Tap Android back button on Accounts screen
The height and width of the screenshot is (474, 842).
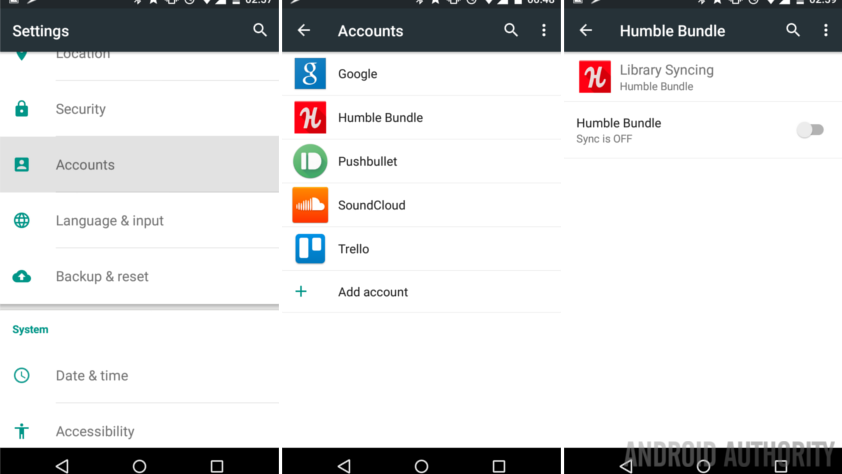click(x=344, y=465)
